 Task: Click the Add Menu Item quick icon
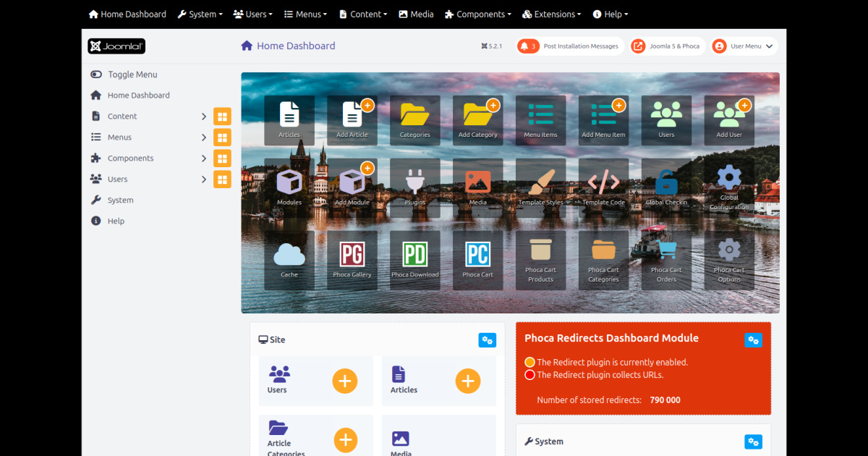604,120
